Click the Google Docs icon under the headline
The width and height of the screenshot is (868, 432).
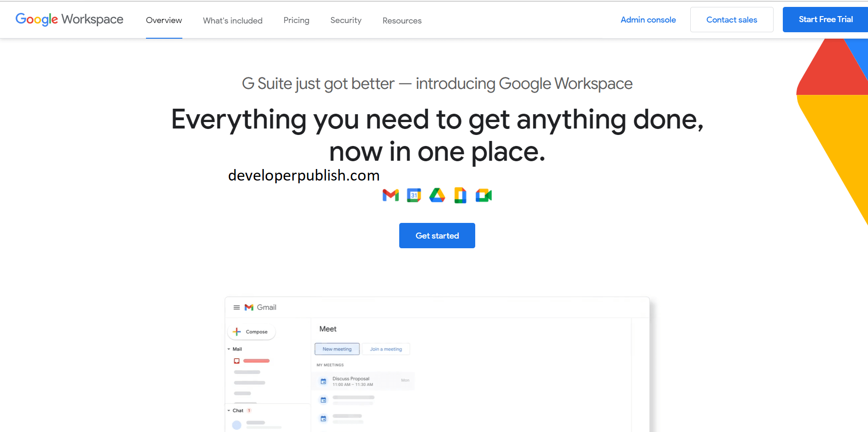click(x=460, y=195)
